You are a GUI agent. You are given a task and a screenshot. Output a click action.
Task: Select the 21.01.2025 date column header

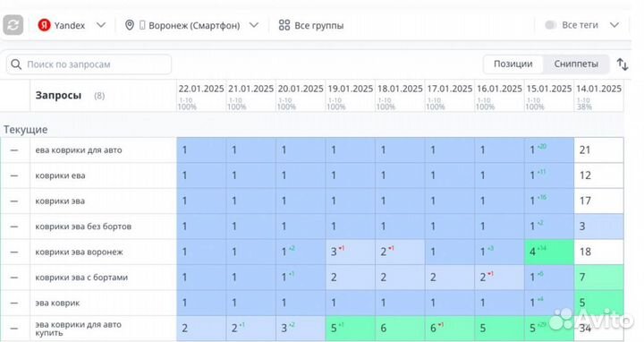click(x=251, y=96)
